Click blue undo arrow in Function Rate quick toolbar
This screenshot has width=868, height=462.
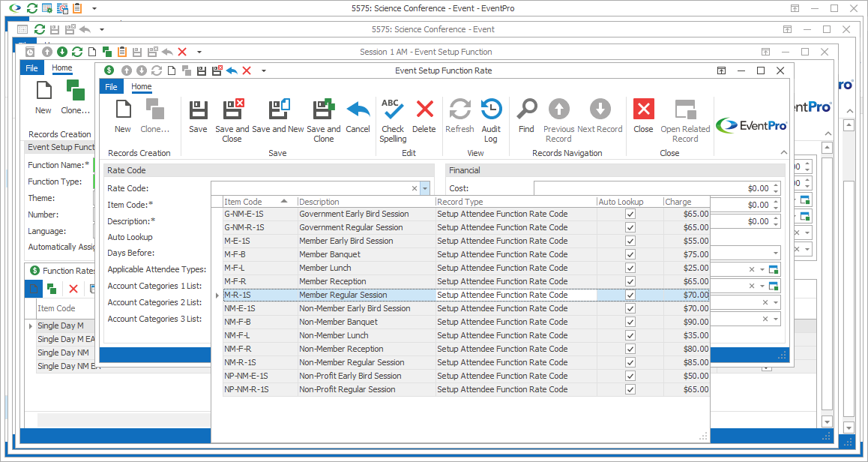(232, 70)
